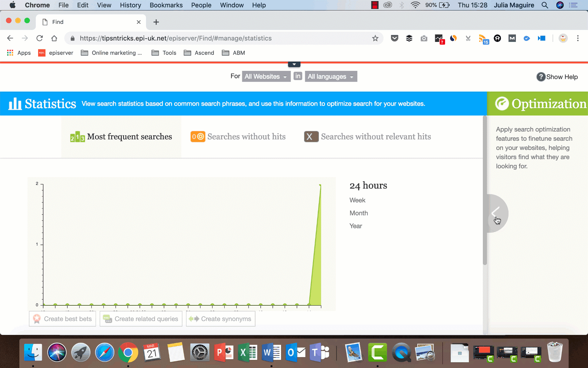
Task: Click the Optimization panel heading
Action: pyautogui.click(x=549, y=104)
